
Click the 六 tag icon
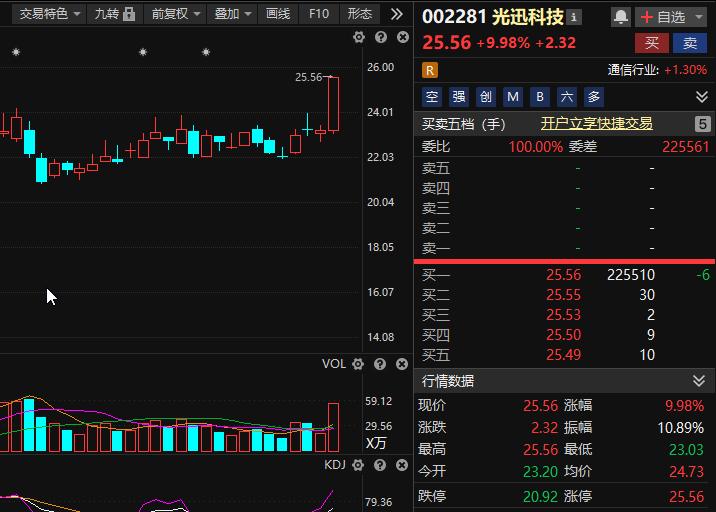(567, 96)
